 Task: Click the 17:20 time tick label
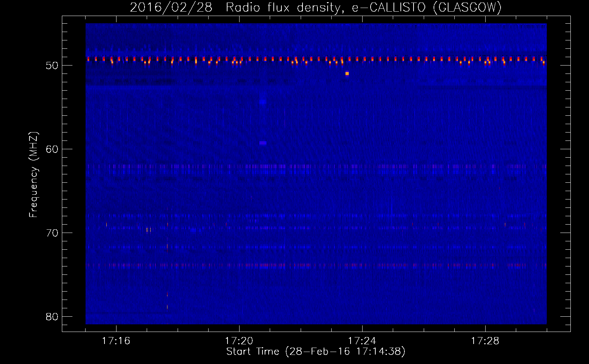[x=239, y=341]
